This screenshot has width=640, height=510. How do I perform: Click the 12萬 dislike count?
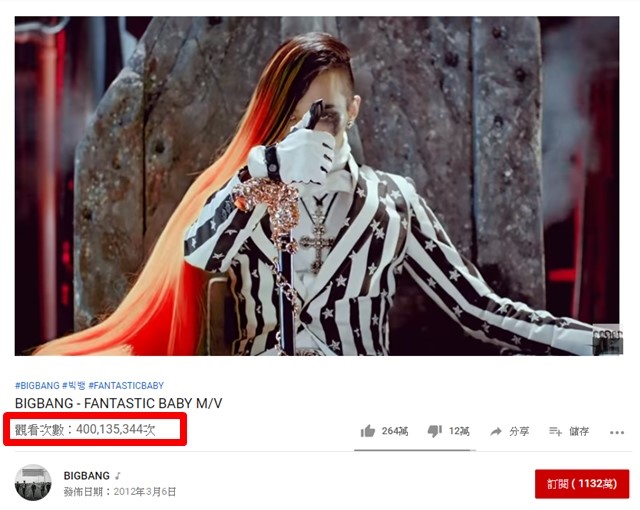tap(459, 431)
